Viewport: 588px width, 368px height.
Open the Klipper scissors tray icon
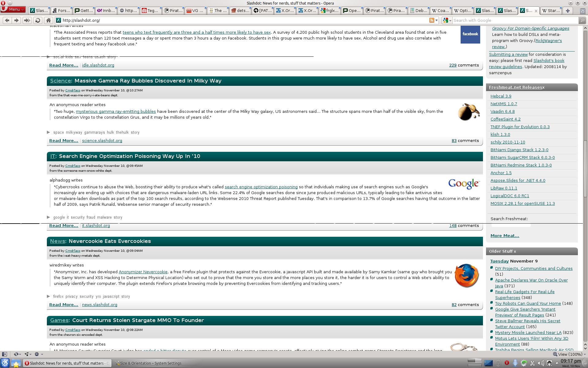coord(532,363)
